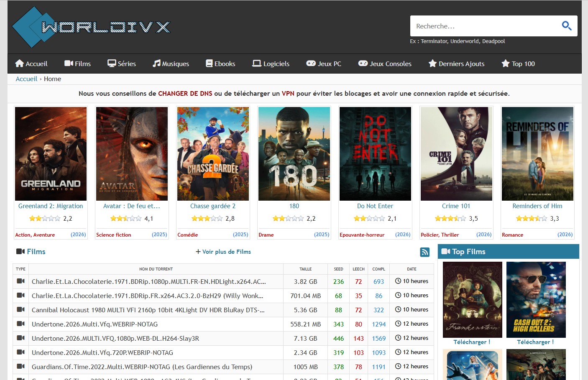Click the music note icon beside Musiques

pyautogui.click(x=156, y=64)
